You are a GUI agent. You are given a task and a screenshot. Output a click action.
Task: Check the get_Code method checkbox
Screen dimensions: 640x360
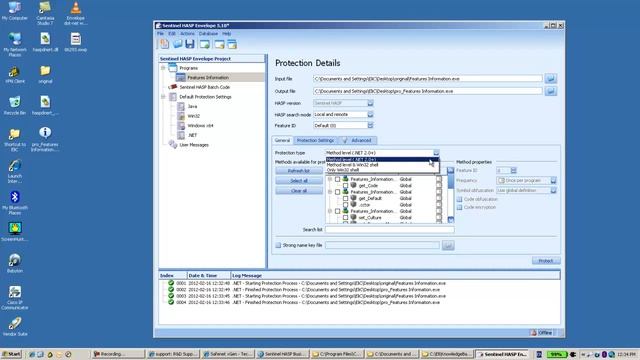(345, 186)
